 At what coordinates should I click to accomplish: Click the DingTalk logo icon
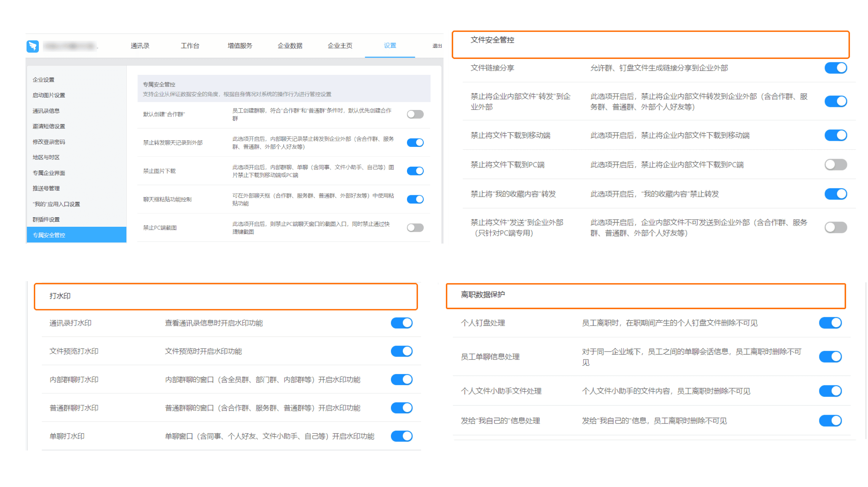click(33, 46)
